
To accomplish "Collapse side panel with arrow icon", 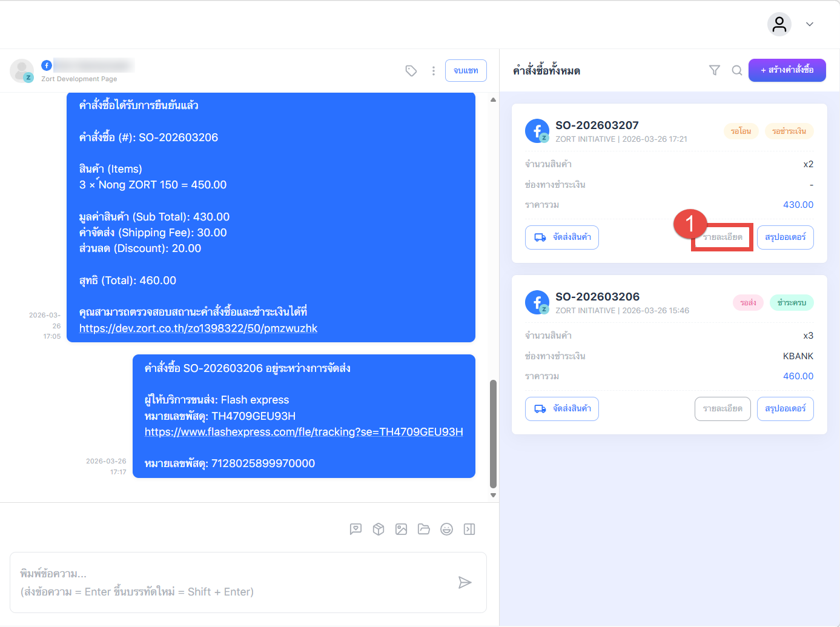I will pyautogui.click(x=469, y=529).
